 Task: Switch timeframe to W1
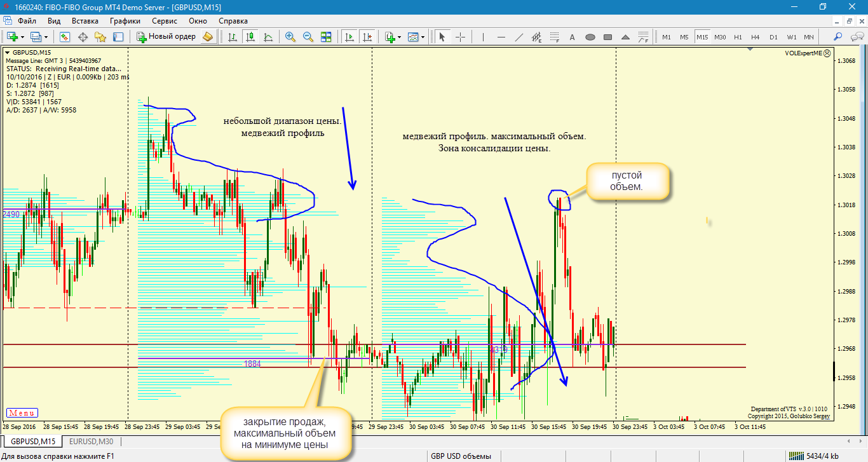(791, 37)
